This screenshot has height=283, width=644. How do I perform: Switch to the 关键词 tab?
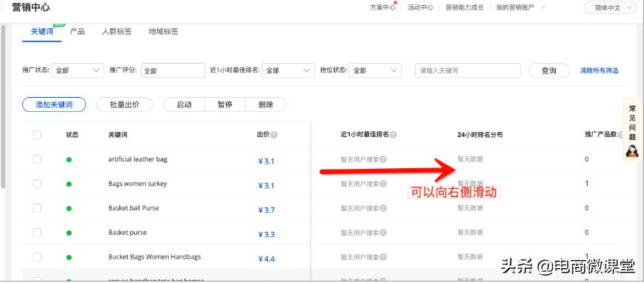point(42,32)
